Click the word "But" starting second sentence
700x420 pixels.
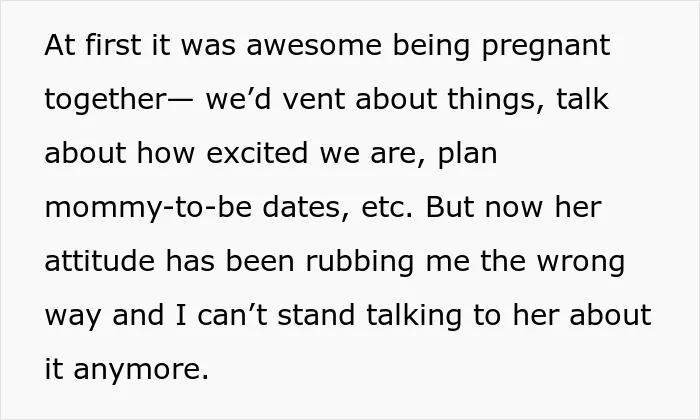point(449,207)
